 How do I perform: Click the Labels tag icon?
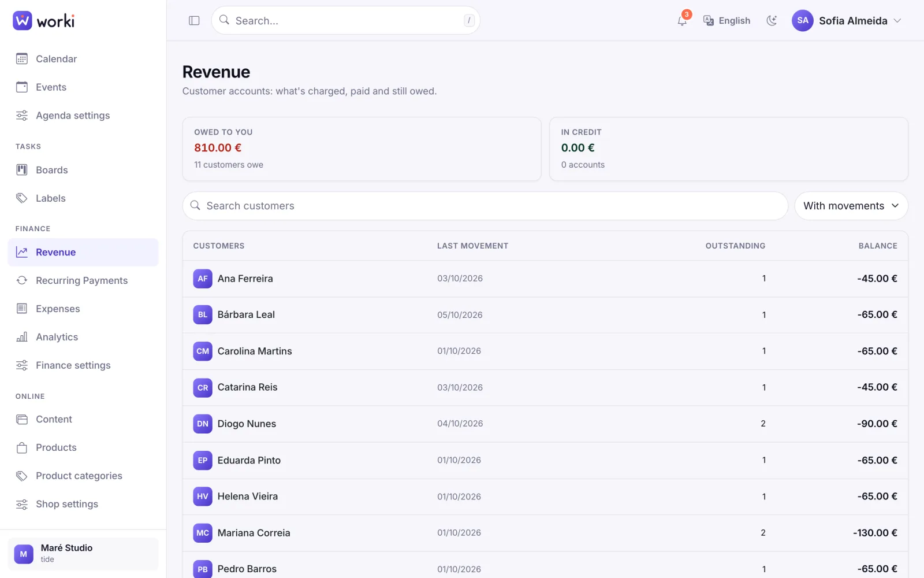coord(22,198)
